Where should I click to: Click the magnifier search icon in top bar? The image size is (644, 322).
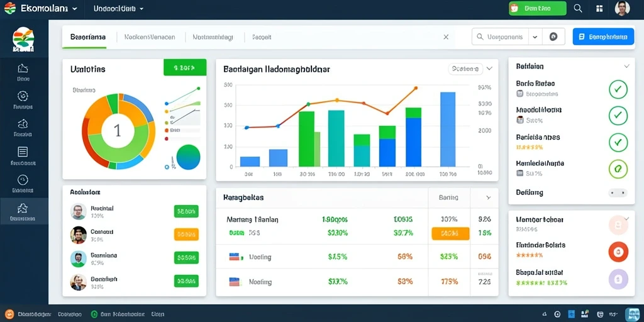(578, 8)
